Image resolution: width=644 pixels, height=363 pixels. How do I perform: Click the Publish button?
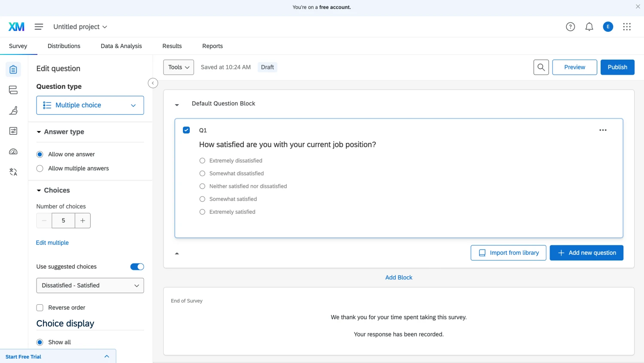pos(617,67)
